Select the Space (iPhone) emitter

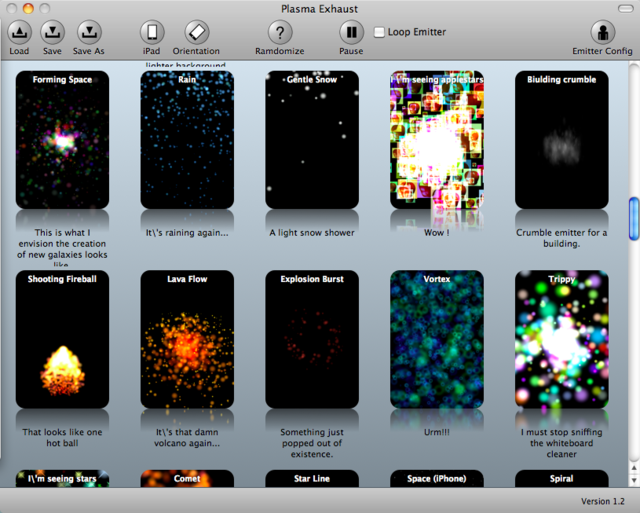(x=437, y=478)
